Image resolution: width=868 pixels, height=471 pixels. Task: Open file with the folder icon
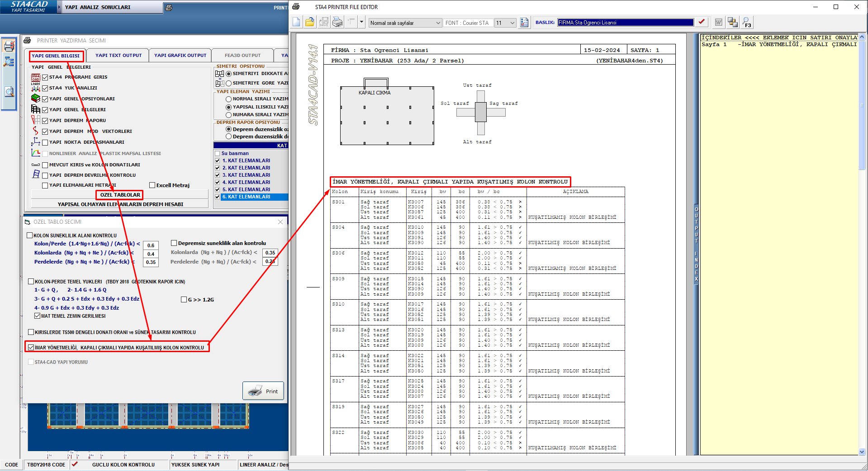point(310,22)
